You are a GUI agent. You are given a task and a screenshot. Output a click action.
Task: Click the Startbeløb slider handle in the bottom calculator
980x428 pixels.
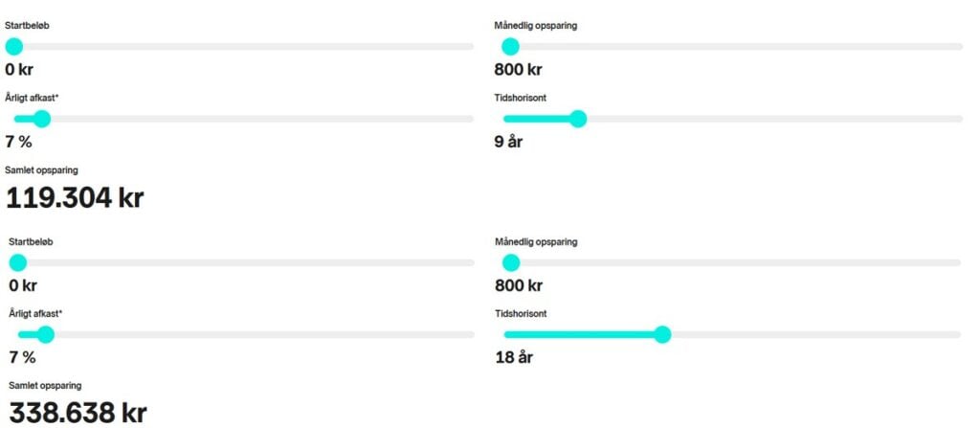17,262
